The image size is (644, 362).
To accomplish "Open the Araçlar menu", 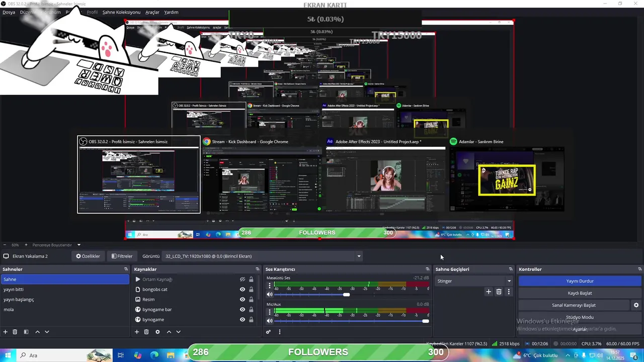I will [x=152, y=12].
